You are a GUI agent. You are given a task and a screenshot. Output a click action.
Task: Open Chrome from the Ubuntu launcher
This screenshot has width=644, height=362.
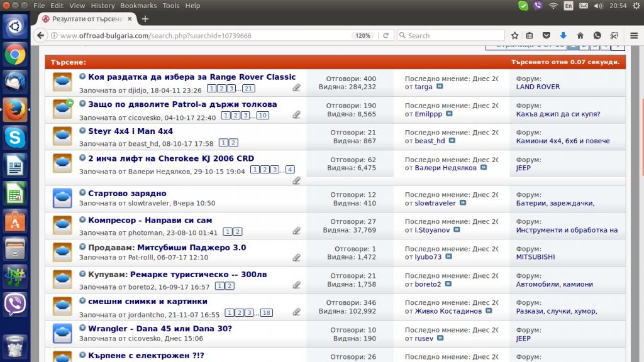(15, 54)
